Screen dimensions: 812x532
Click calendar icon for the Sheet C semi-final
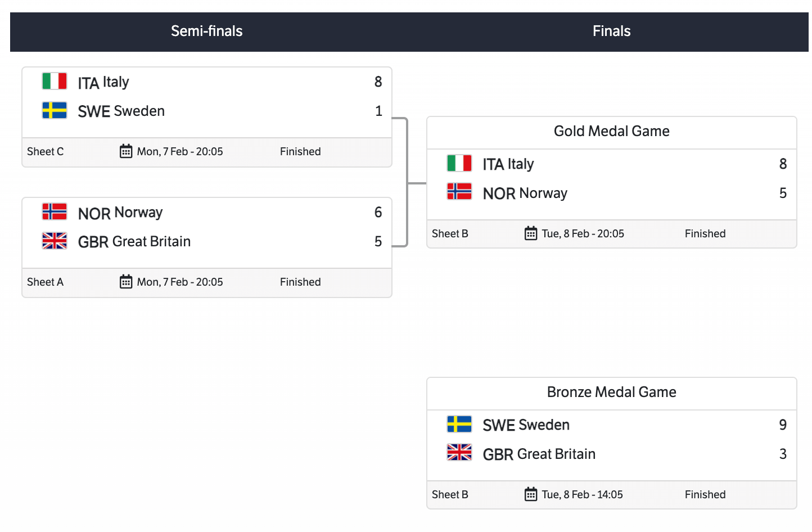[x=126, y=151]
